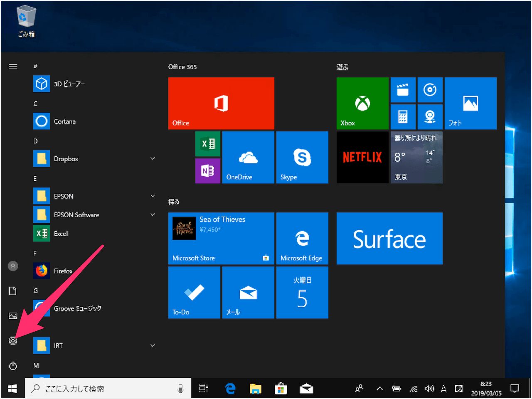Open Task View from the taskbar
The width and height of the screenshot is (532, 399).
[203, 389]
